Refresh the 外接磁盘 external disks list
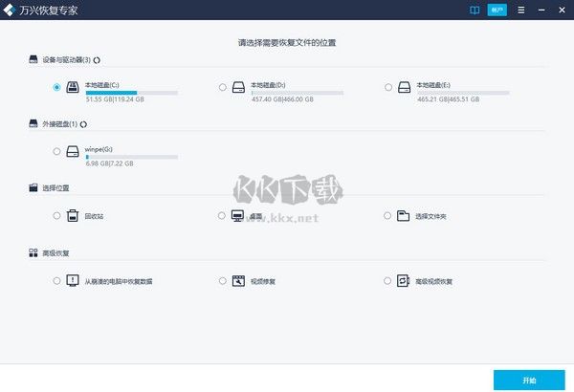Viewport: 574px width, 392px height. coord(83,123)
